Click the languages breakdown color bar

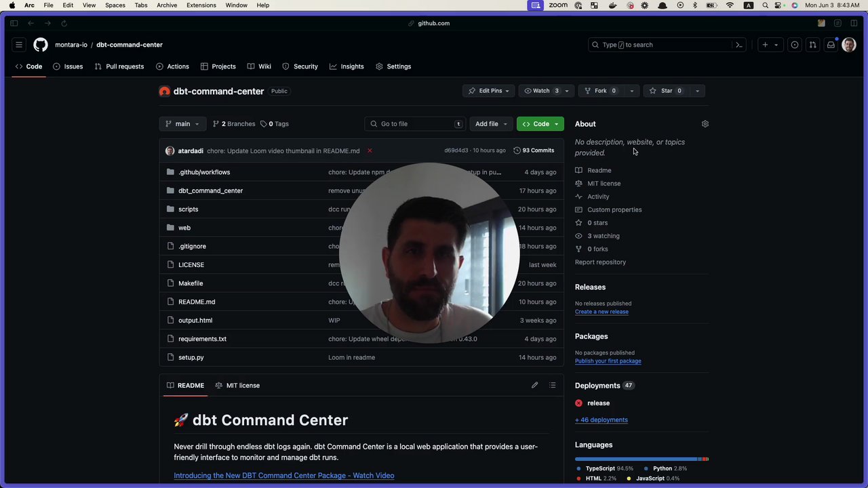[642, 459]
